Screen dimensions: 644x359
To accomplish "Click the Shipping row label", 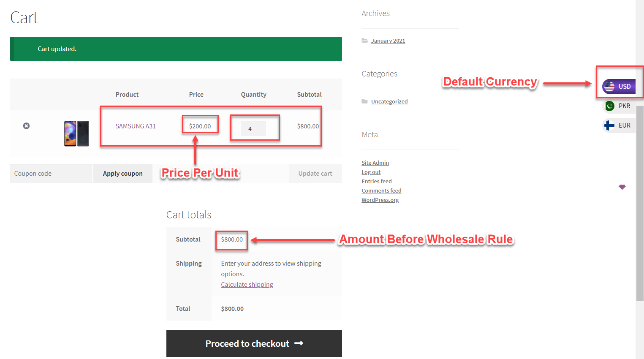I will click(189, 264).
